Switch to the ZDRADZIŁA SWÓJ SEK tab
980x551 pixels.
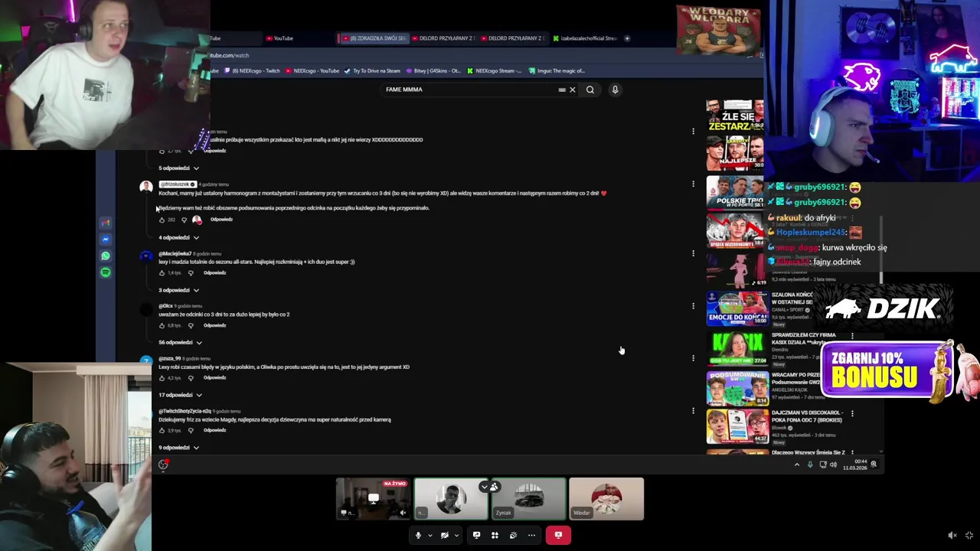pyautogui.click(x=374, y=38)
